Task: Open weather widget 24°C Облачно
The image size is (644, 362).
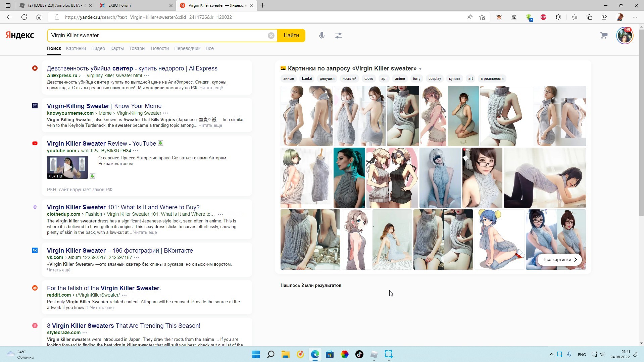Action: 21,354
